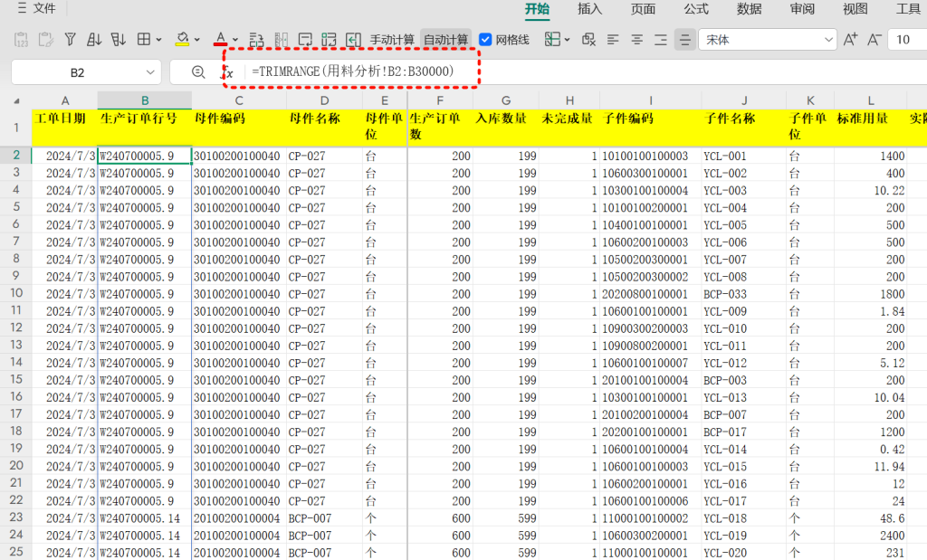Select column A header
Viewport: 927px width, 560px height.
64,100
